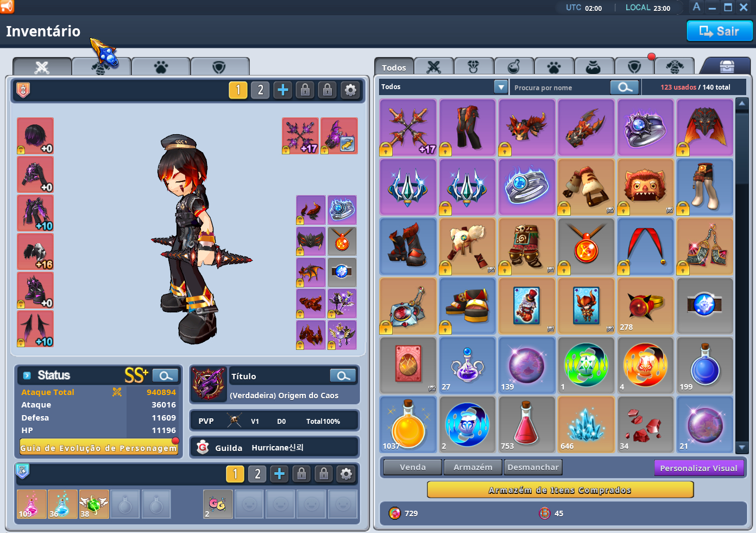
Task: Select the lion mask helmet inventory item
Action: (x=646, y=187)
